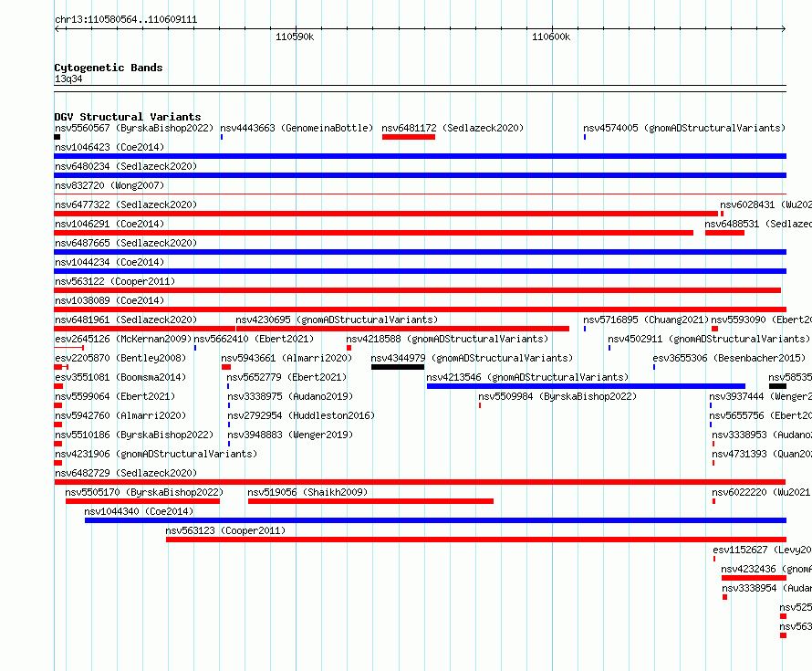Screen dimensions: 812x671
Task: Open the nsv563122 (Cooper2011) variant label
Action: [x=115, y=281]
